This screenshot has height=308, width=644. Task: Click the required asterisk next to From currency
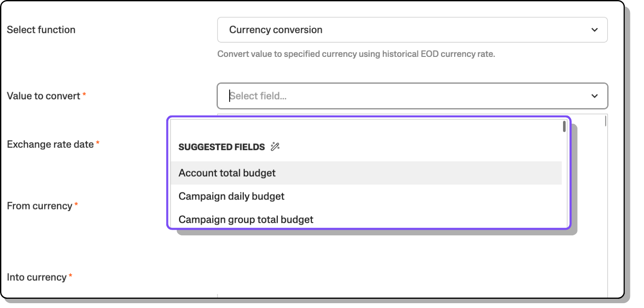pyautogui.click(x=76, y=205)
